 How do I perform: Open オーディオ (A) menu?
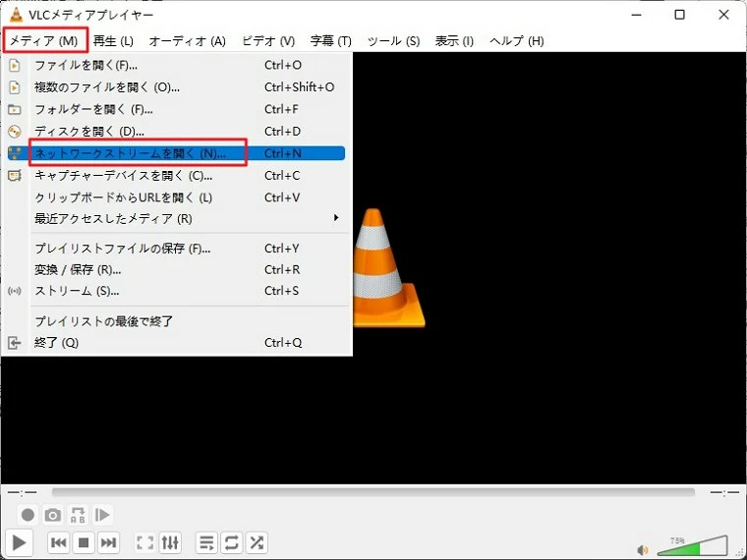point(187,41)
